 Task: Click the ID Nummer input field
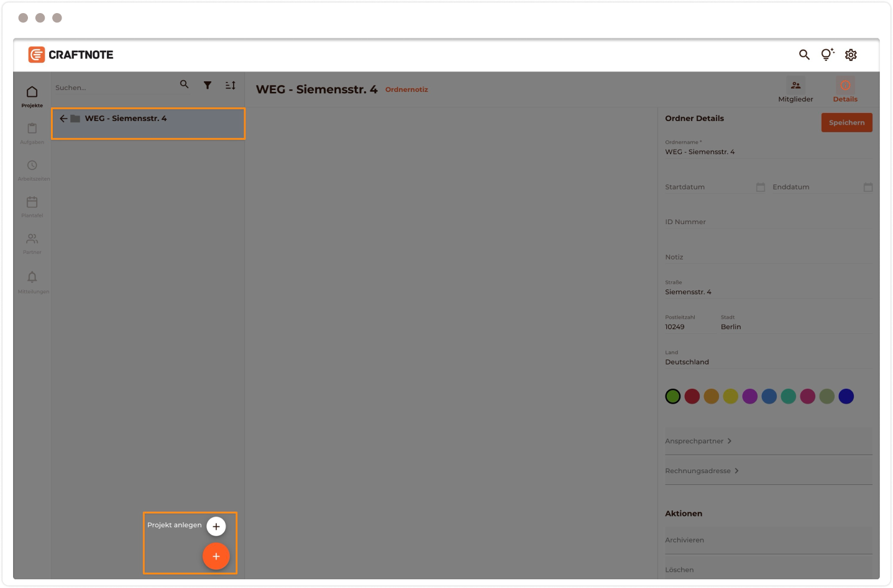[x=767, y=222]
